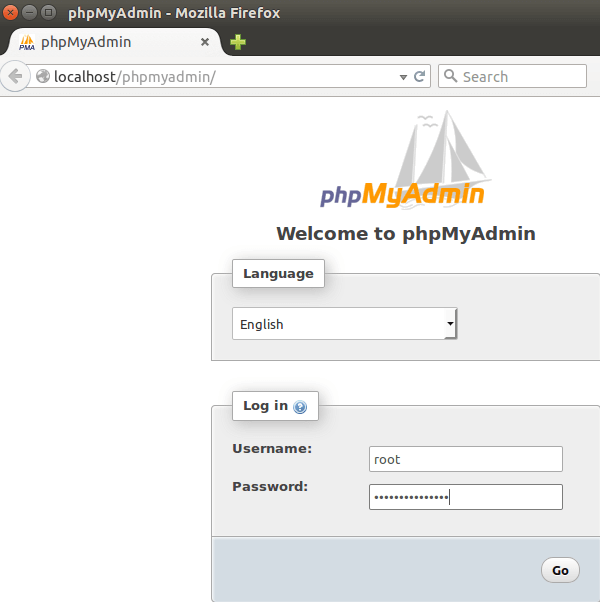Click the Log in legend text

click(x=265, y=405)
